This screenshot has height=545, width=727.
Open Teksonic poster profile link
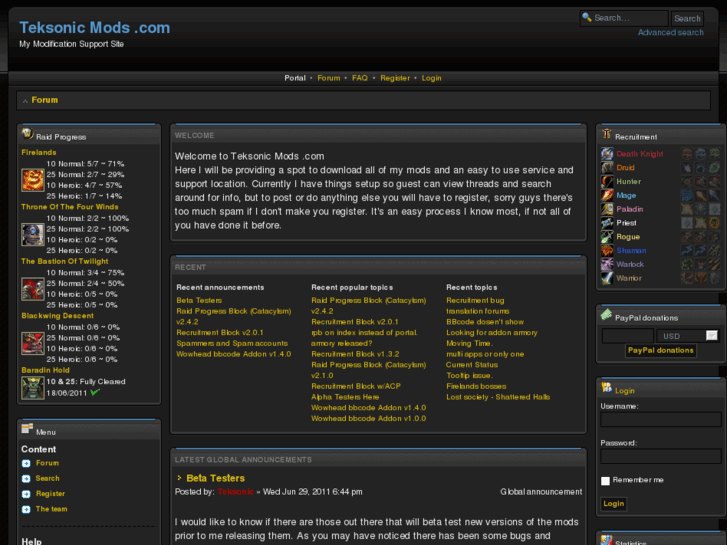(236, 492)
